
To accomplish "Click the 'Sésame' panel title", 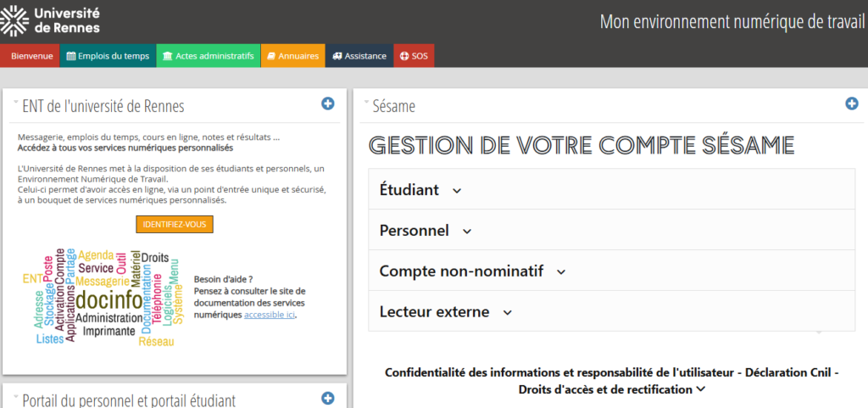I will [x=394, y=106].
